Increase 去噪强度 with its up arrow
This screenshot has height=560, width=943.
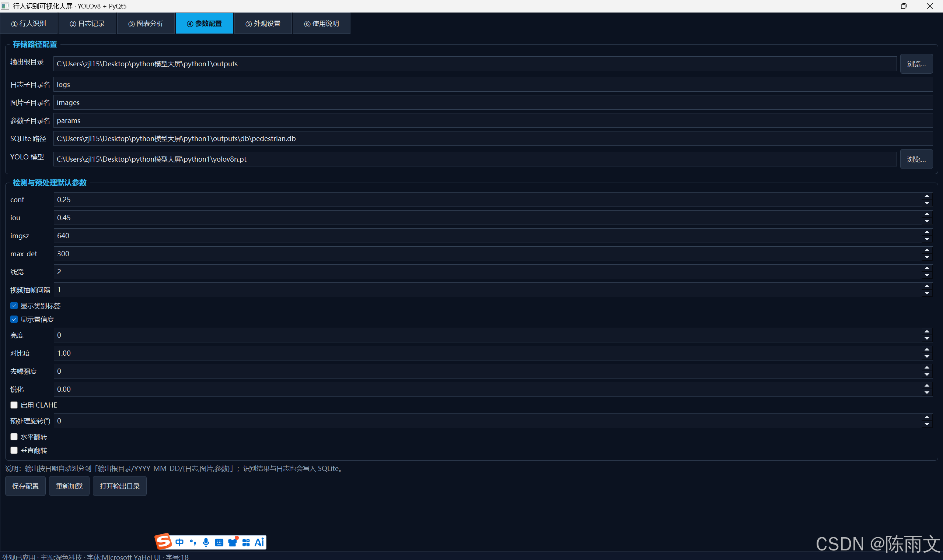(927, 368)
